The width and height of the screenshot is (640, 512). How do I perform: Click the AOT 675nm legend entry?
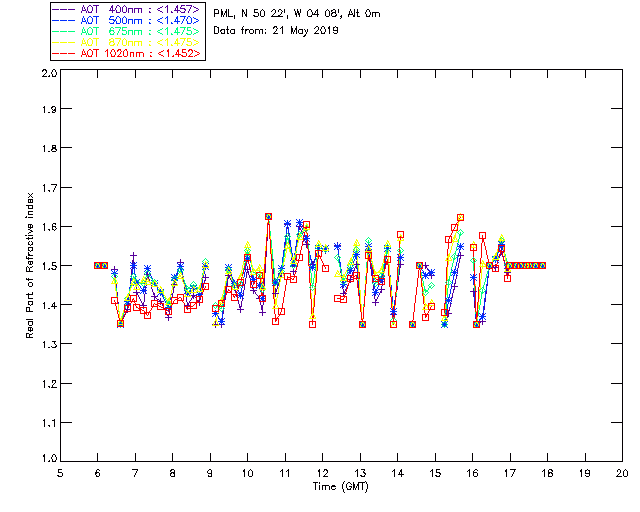click(x=127, y=31)
